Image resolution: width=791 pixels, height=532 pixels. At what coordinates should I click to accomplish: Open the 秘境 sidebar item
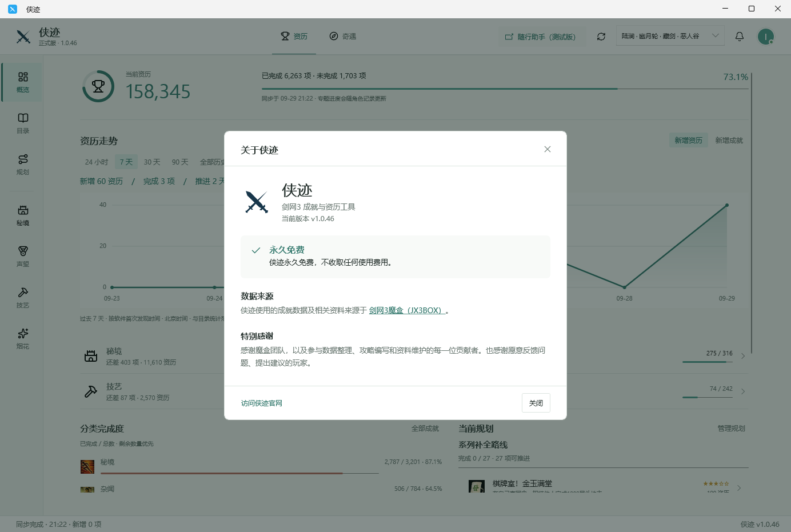tap(23, 215)
